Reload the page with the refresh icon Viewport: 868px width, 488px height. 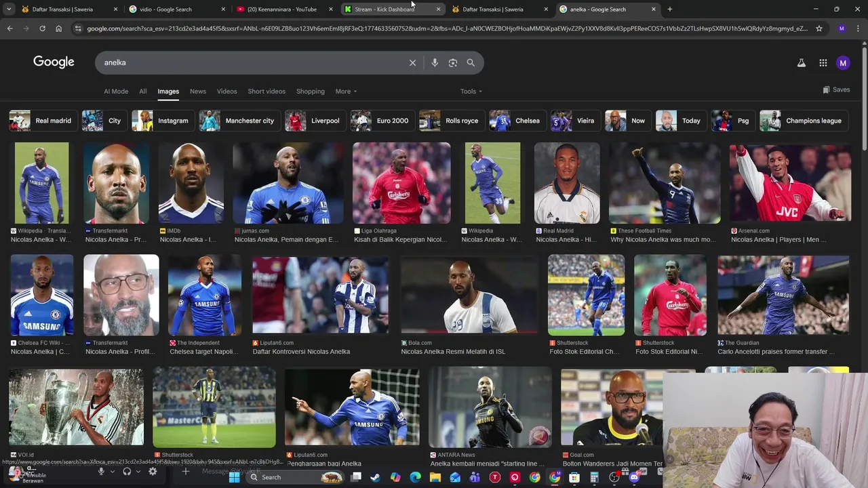point(42,28)
